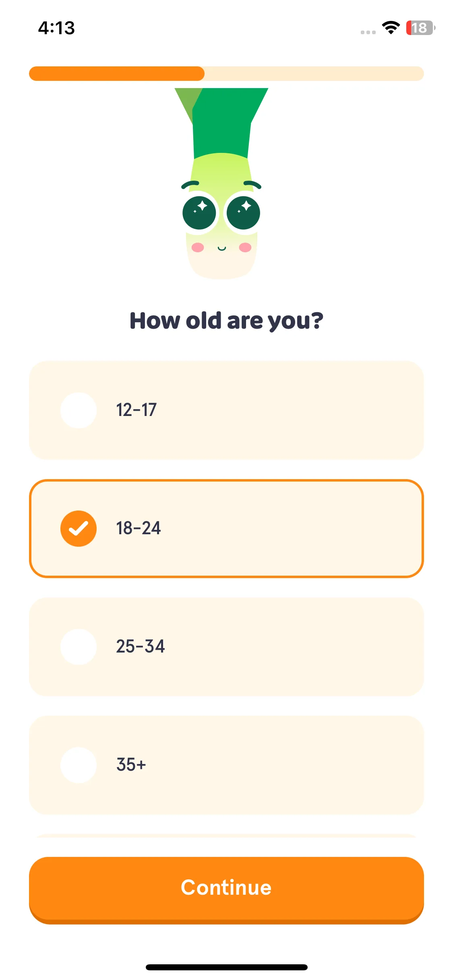
Task: Tap the mascot's right sparkling eye
Action: (243, 213)
